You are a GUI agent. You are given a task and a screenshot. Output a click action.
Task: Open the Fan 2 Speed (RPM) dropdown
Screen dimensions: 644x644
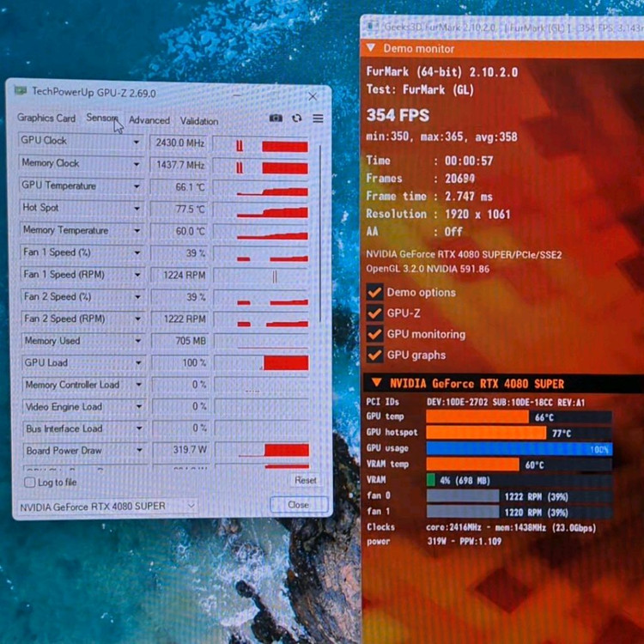pyautogui.click(x=137, y=319)
